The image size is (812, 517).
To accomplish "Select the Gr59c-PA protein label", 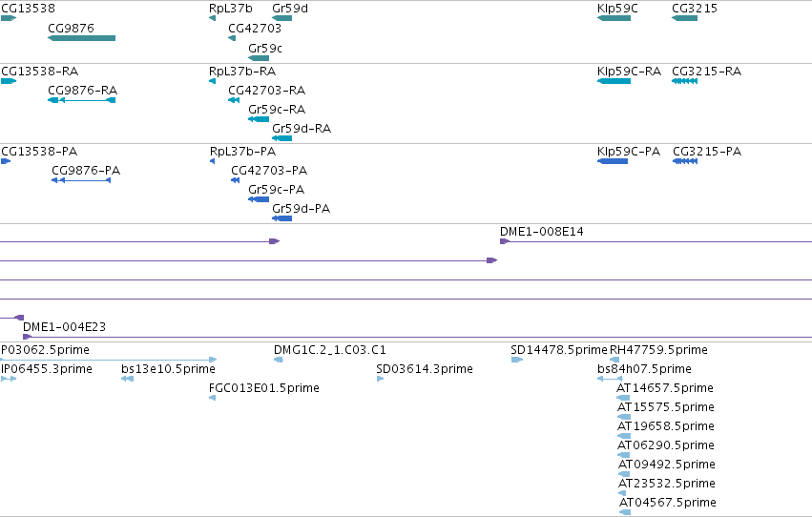I will pos(276,190).
